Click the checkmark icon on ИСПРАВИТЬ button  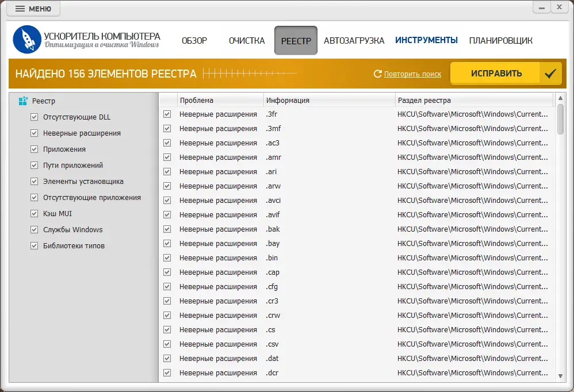tap(550, 74)
